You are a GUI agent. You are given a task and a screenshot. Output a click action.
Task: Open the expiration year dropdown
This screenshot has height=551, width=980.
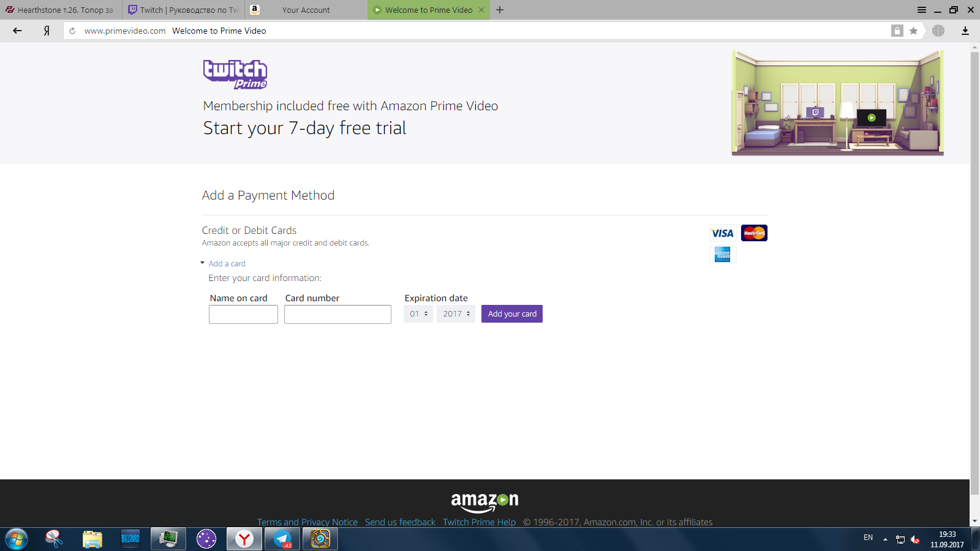(456, 314)
